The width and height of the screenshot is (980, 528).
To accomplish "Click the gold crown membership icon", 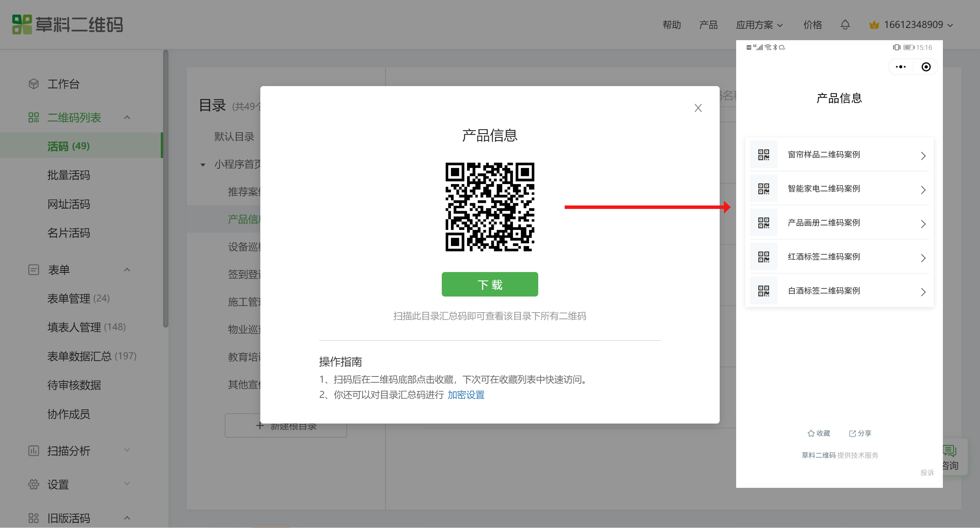I will coord(875,24).
